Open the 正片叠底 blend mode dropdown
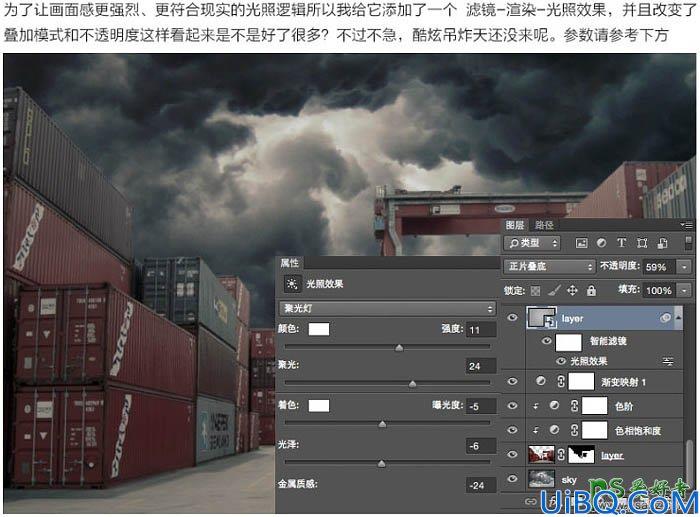The image size is (700, 517). click(550, 267)
